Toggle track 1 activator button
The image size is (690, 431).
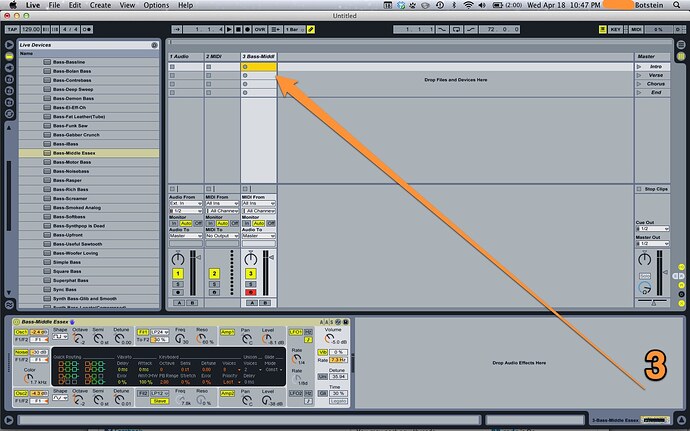point(178,274)
